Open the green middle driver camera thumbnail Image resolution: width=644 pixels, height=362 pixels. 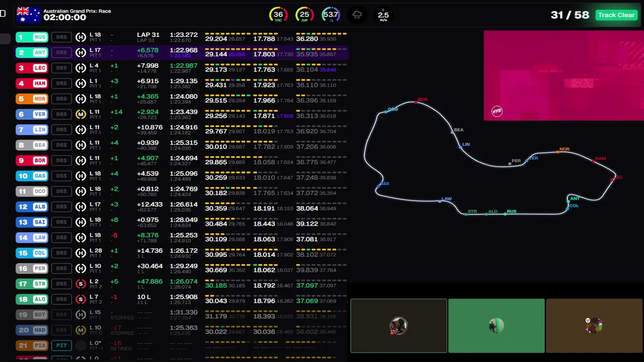point(496,326)
